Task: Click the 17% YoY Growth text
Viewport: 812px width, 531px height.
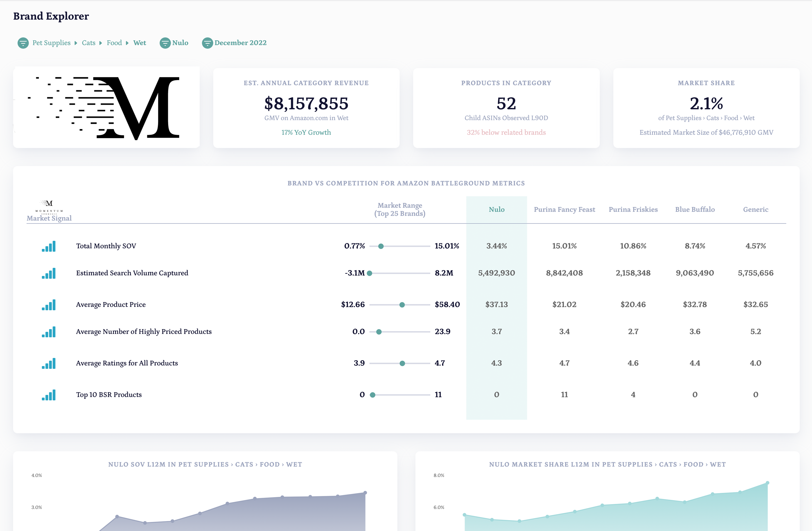Action: [306, 132]
